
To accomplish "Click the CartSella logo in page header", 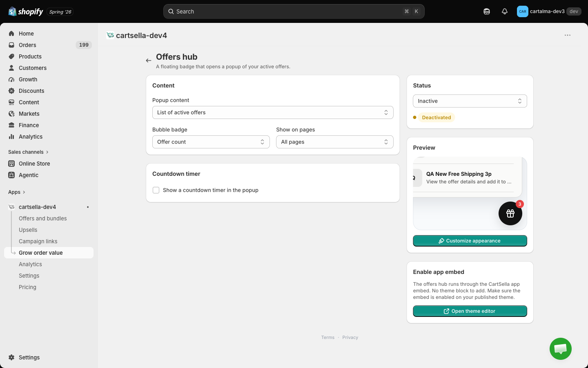I will click(x=110, y=35).
